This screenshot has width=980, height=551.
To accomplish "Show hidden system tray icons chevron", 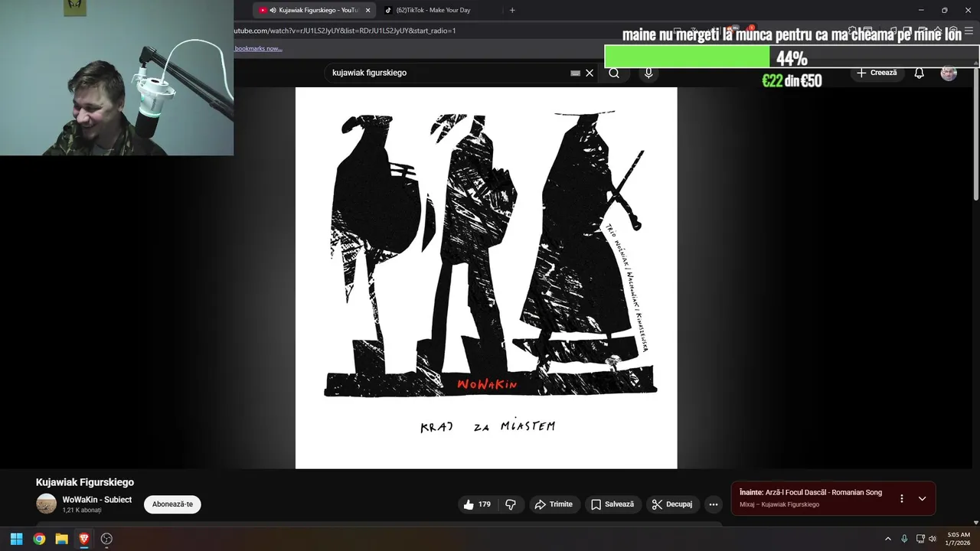I will click(888, 539).
